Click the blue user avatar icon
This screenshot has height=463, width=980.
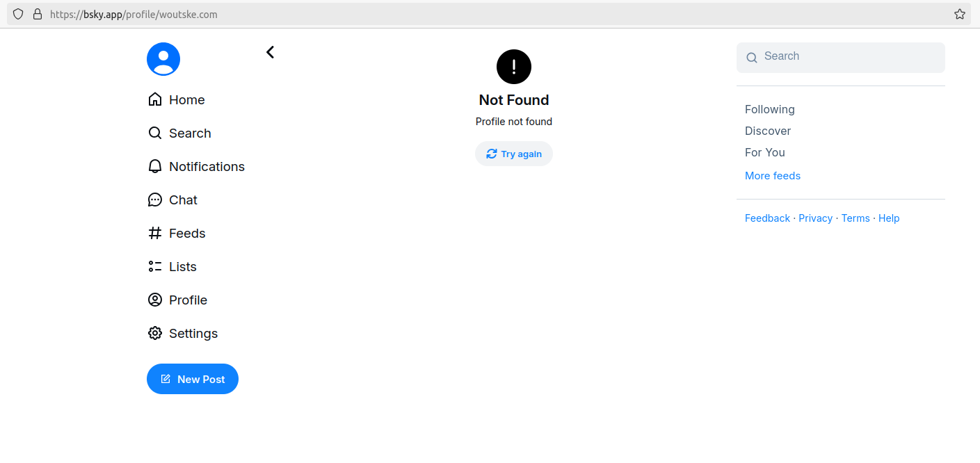pos(163,59)
